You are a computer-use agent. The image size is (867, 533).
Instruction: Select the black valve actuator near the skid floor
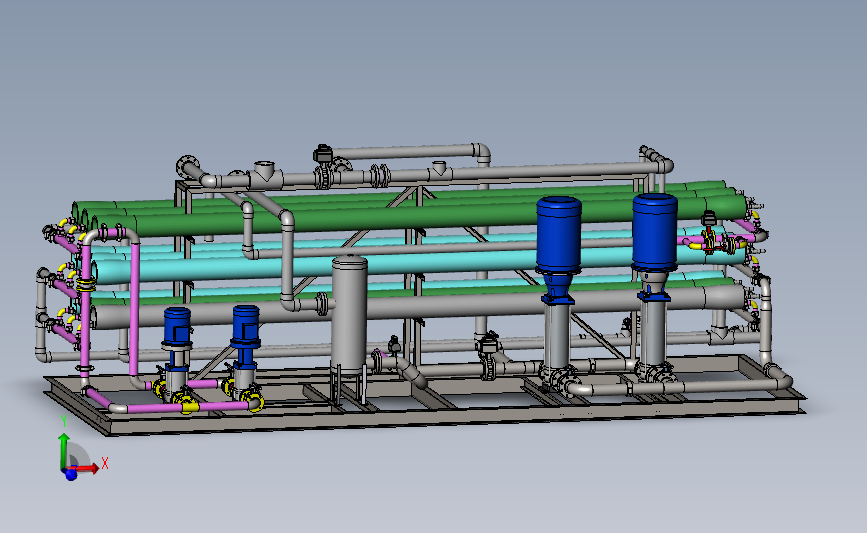[x=489, y=343]
